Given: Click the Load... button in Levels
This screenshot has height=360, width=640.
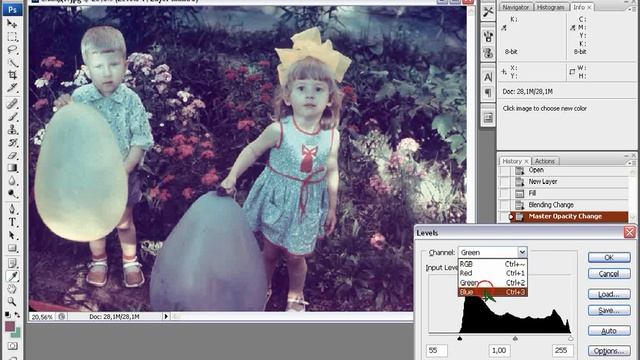Looking at the screenshot, I should tap(609, 294).
